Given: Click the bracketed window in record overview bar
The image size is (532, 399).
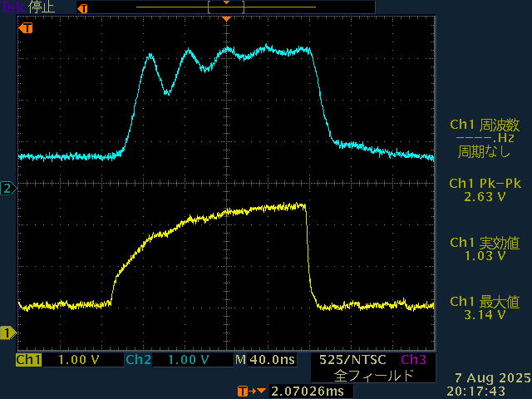Looking at the screenshot, I should 226,7.
